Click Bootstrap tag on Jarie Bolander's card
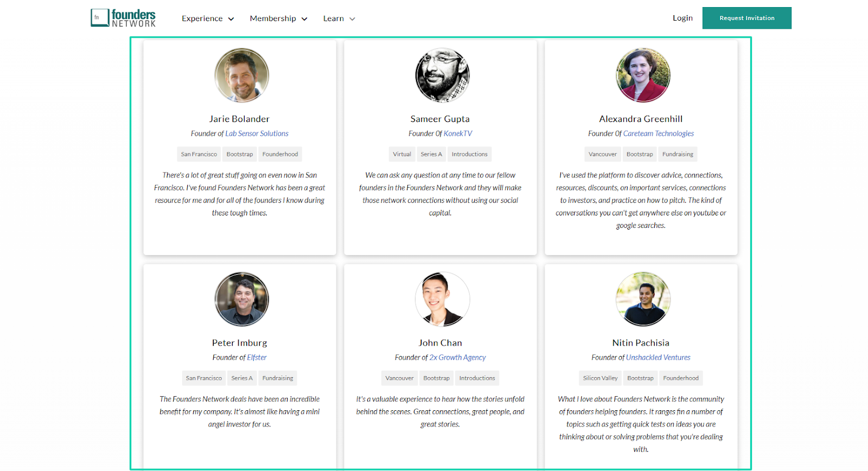 click(240, 154)
